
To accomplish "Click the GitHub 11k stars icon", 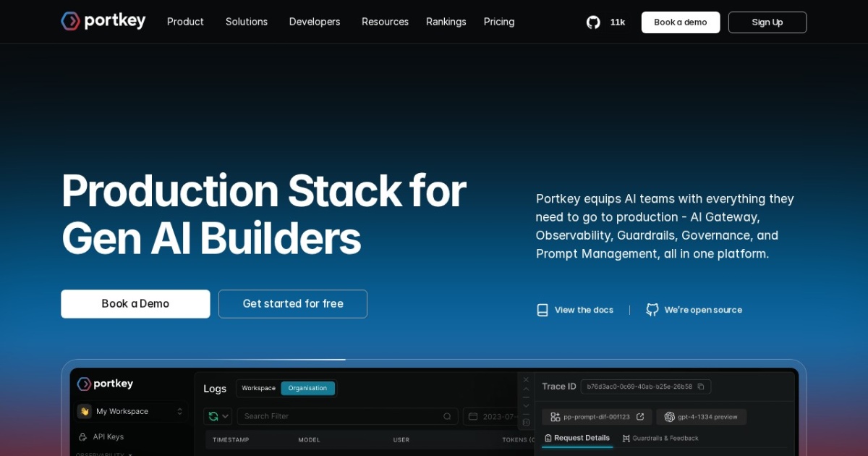I will click(x=593, y=22).
